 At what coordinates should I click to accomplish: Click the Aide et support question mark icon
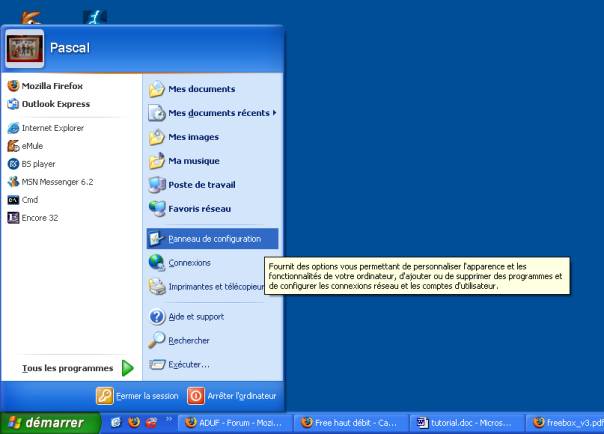157,317
